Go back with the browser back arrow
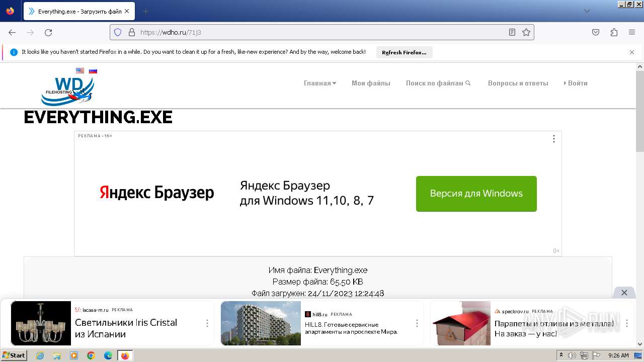The width and height of the screenshot is (644, 362). click(12, 32)
